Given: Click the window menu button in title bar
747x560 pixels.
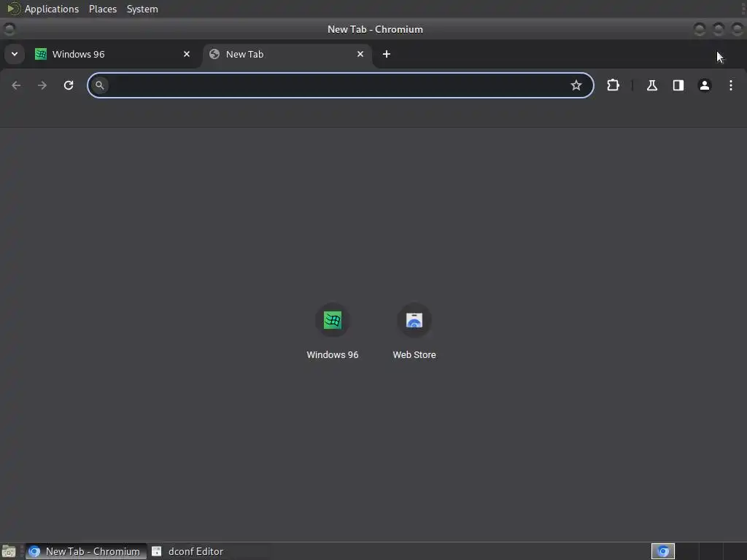Looking at the screenshot, I should pos(9,29).
